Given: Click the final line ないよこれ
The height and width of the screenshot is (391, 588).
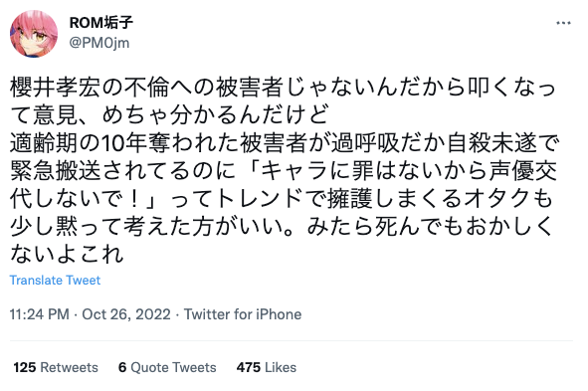Looking at the screenshot, I should (x=67, y=255).
